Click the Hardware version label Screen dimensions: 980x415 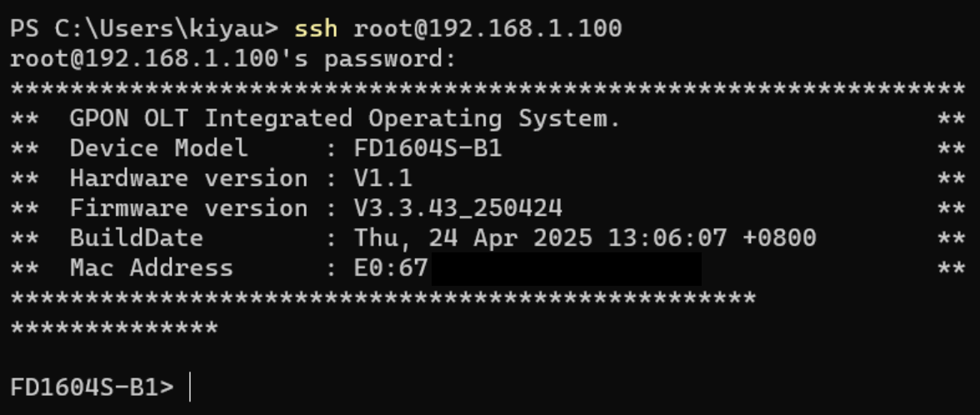[x=188, y=178]
